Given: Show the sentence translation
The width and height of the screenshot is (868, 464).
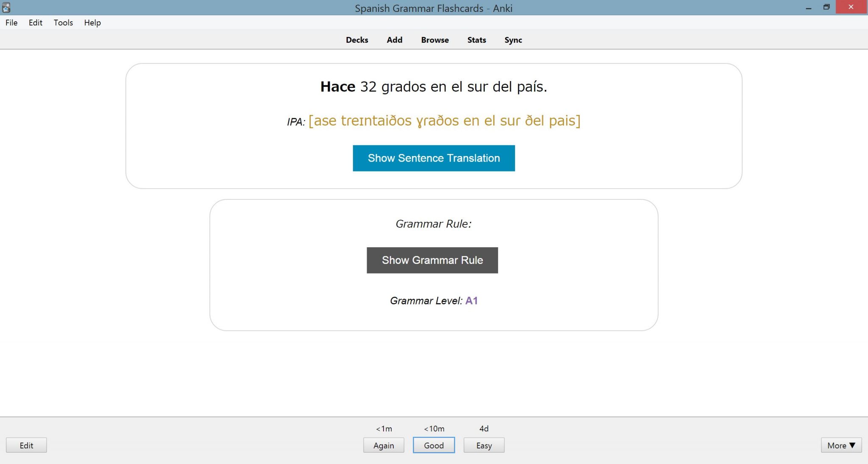Looking at the screenshot, I should pos(434,158).
